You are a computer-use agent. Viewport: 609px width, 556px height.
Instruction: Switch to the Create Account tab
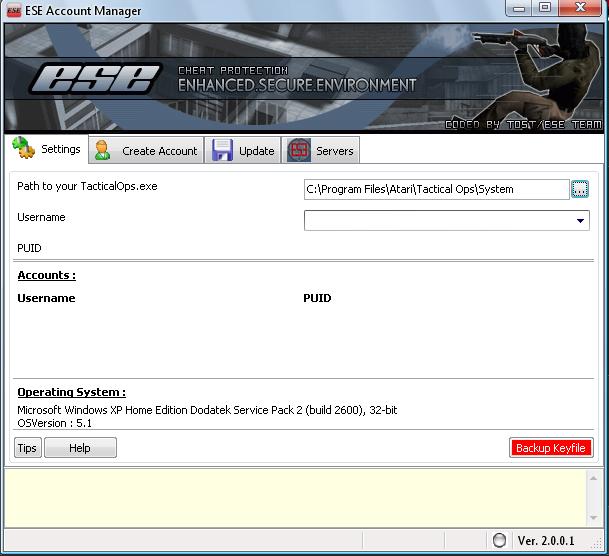(x=146, y=151)
